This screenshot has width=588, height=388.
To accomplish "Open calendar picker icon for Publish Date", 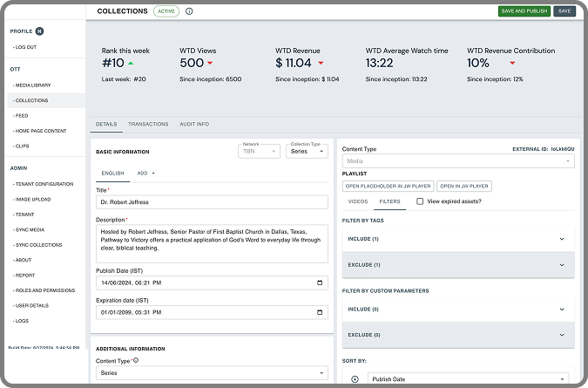I will click(x=321, y=282).
